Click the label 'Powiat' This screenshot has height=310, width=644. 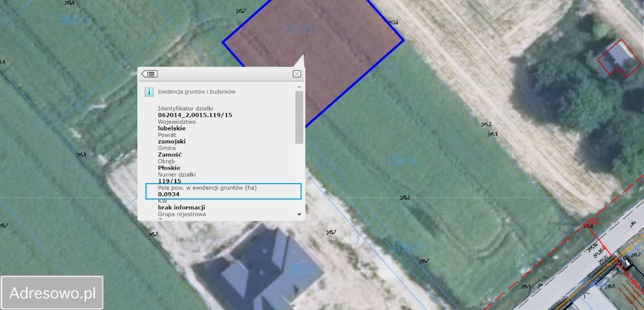tap(167, 135)
